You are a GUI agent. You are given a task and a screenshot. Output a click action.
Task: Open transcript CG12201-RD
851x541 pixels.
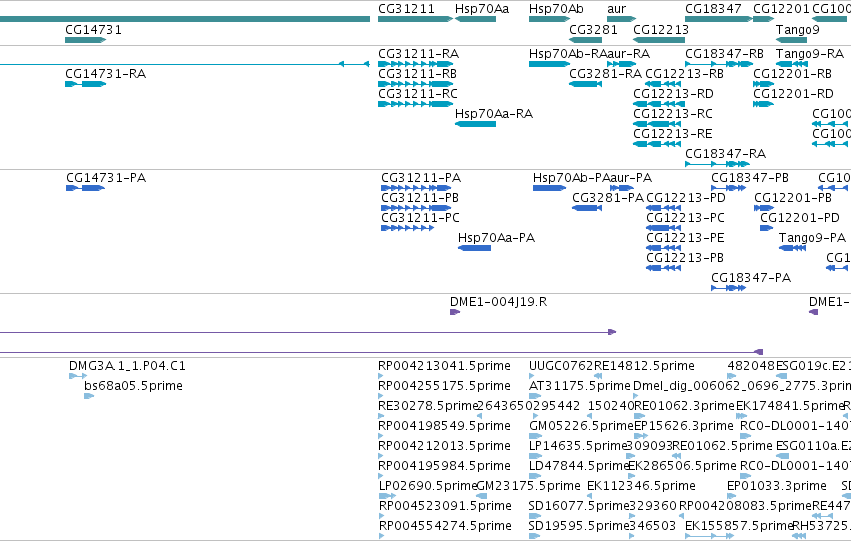[793, 94]
